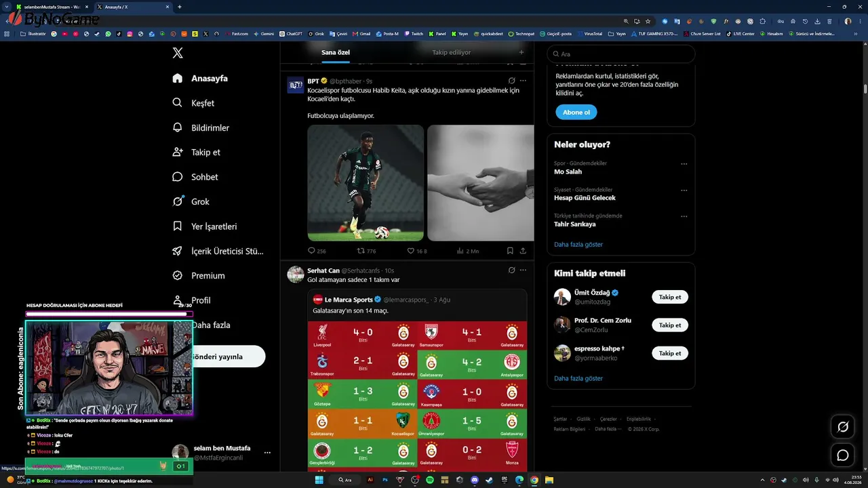The height and width of the screenshot is (488, 868).
Task: View analytics of the BPT post
Action: pyautogui.click(x=468, y=251)
